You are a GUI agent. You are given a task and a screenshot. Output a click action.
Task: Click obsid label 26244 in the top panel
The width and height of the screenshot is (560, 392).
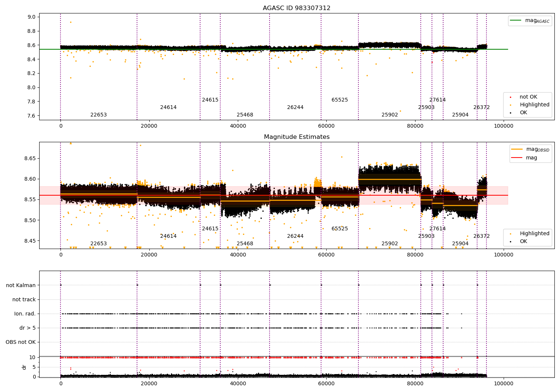295,108
